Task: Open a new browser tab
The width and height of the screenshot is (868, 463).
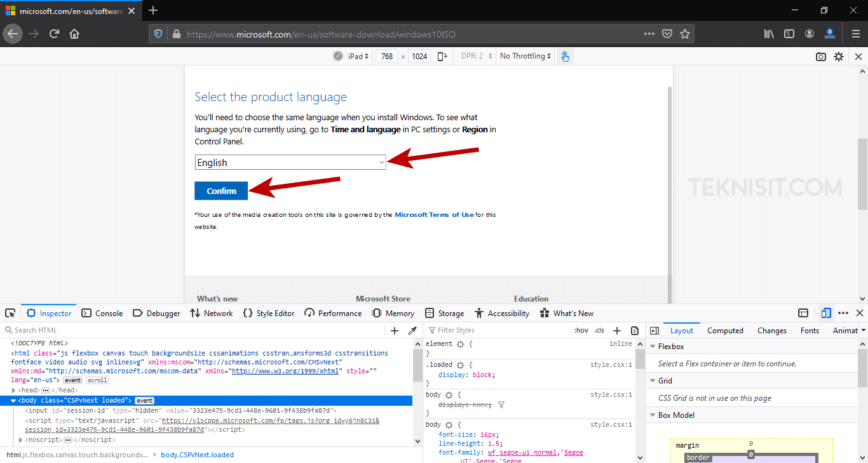Action: coord(153,10)
